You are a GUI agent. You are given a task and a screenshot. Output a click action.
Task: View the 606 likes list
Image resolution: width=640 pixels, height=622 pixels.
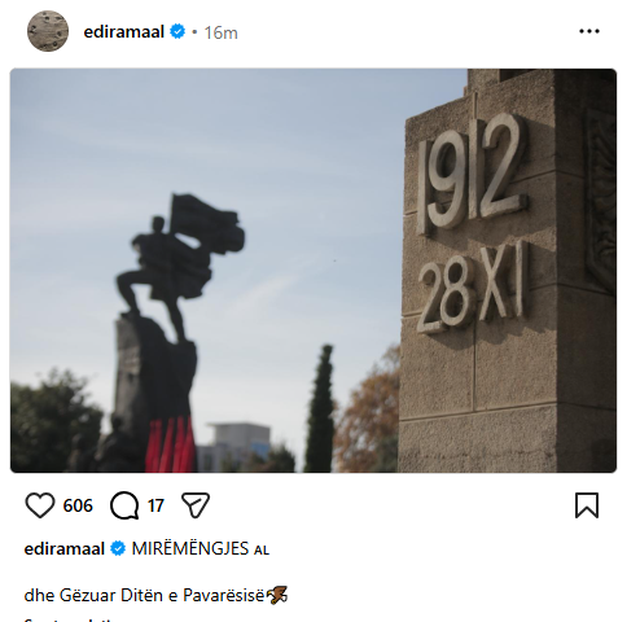pyautogui.click(x=78, y=506)
